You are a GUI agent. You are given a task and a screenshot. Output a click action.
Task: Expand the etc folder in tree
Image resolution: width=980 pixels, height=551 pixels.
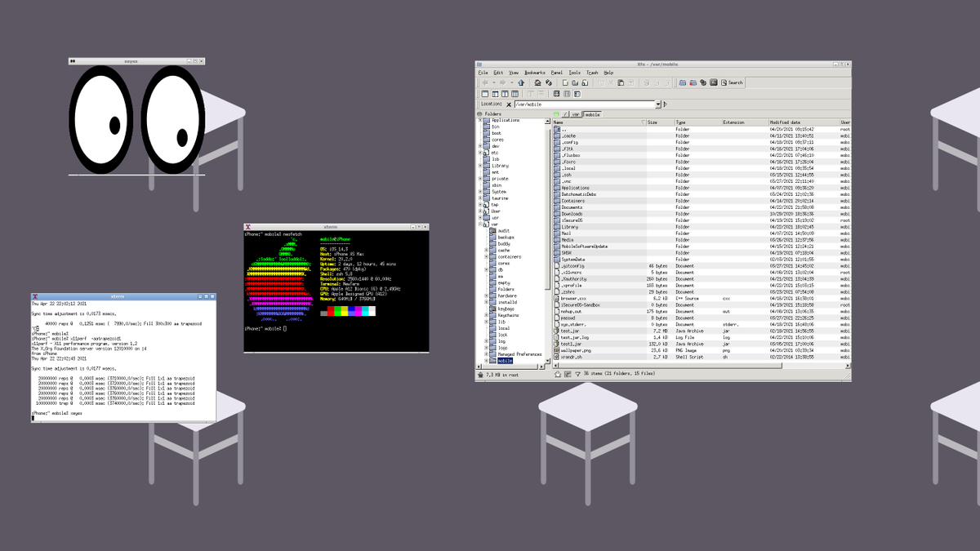tap(480, 153)
